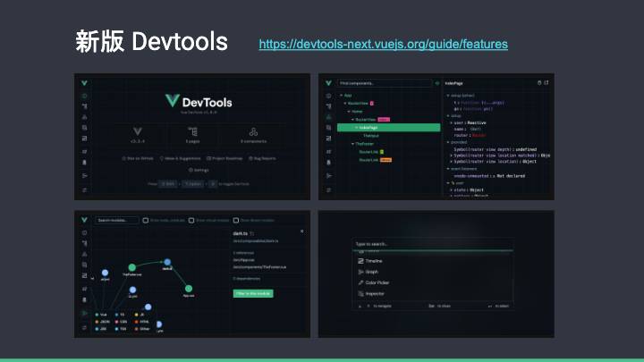Open Timeline icon in welcome screenshot sidebar

click(x=84, y=139)
